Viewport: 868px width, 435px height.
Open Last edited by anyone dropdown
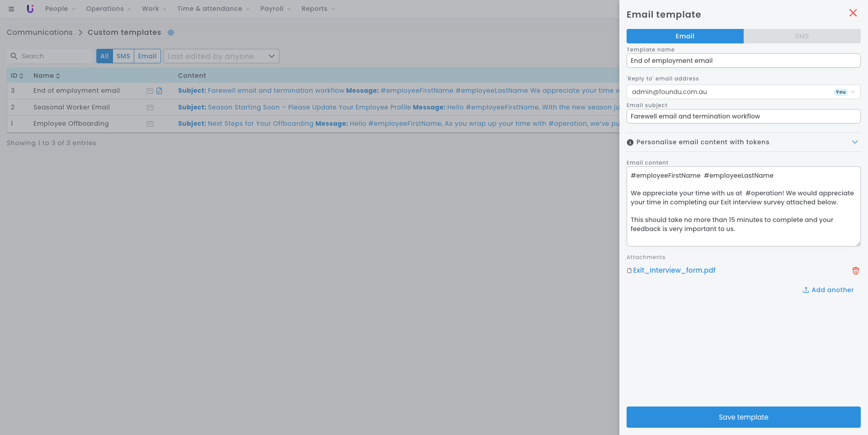coord(222,56)
